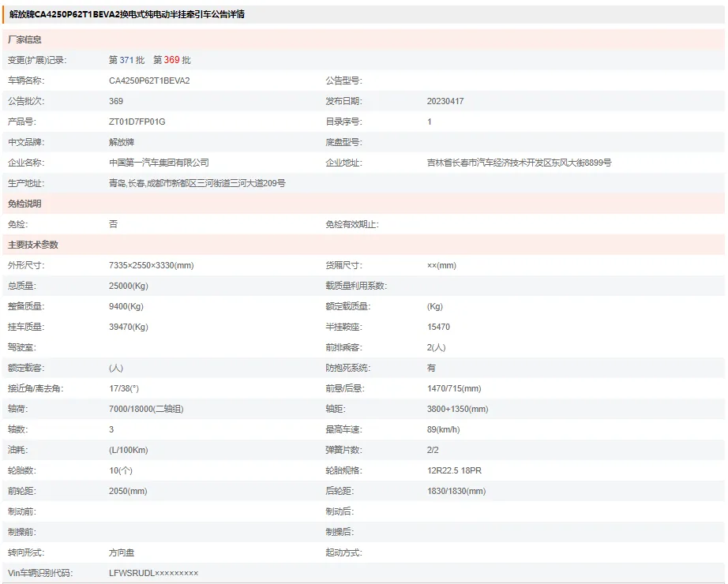Click the 厂家信息 section header

[25, 39]
